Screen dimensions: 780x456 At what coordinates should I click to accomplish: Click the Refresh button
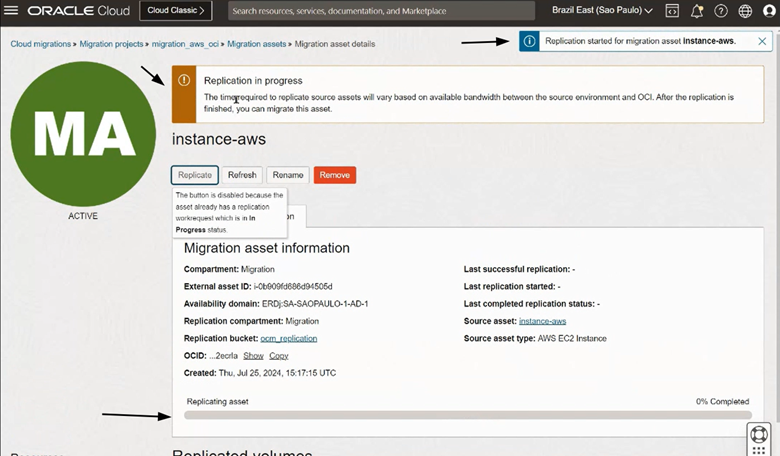pyautogui.click(x=242, y=175)
